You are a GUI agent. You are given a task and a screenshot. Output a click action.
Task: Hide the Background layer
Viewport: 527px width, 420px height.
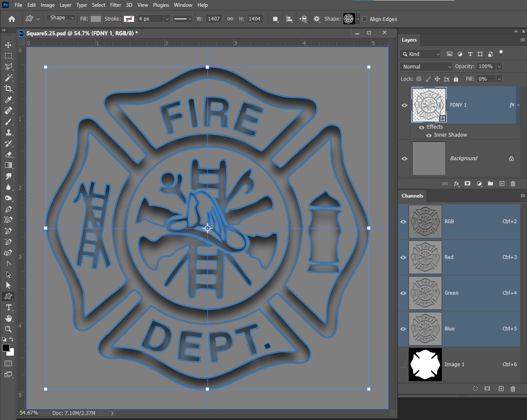(x=404, y=158)
